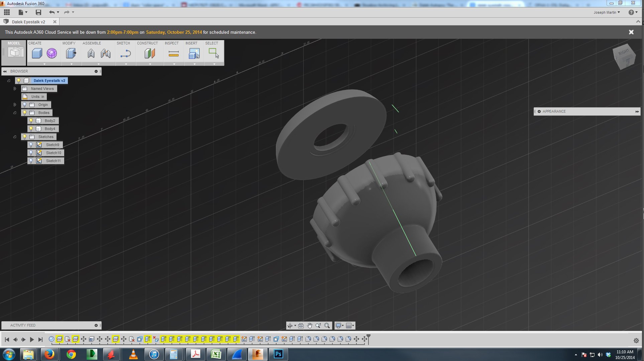The width and height of the screenshot is (644, 361).
Task: Open Photoshop from the taskbar
Action: [x=278, y=354]
